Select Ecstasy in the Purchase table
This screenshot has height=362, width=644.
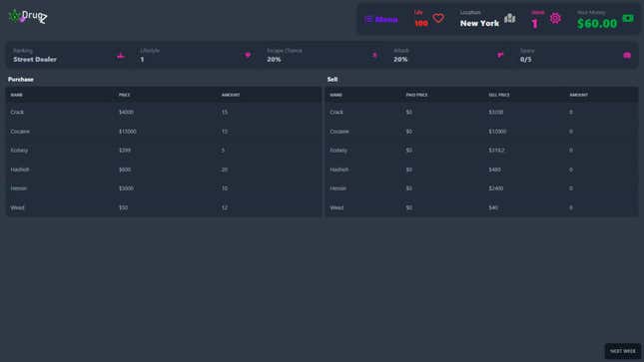(x=164, y=151)
